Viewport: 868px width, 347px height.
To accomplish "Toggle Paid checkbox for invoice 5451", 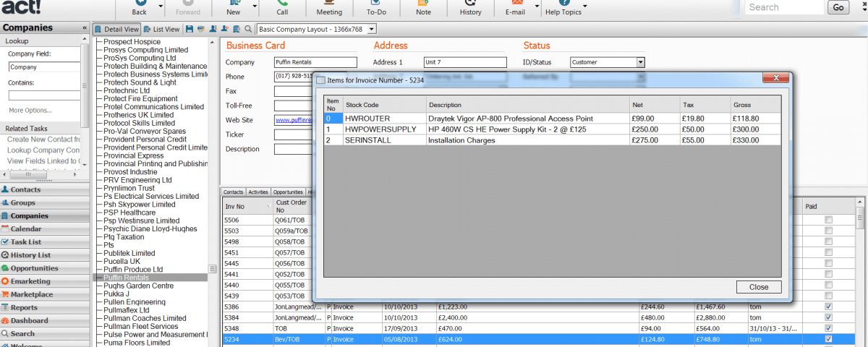I will coord(828,252).
